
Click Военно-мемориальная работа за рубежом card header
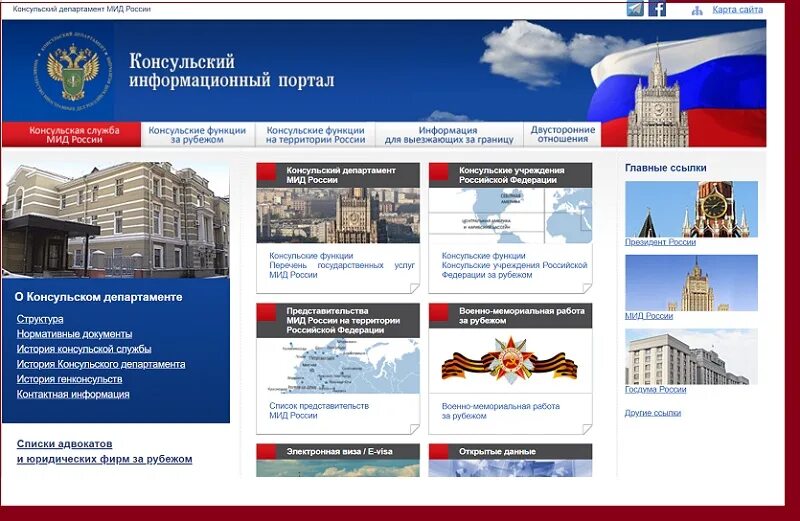[x=510, y=316]
